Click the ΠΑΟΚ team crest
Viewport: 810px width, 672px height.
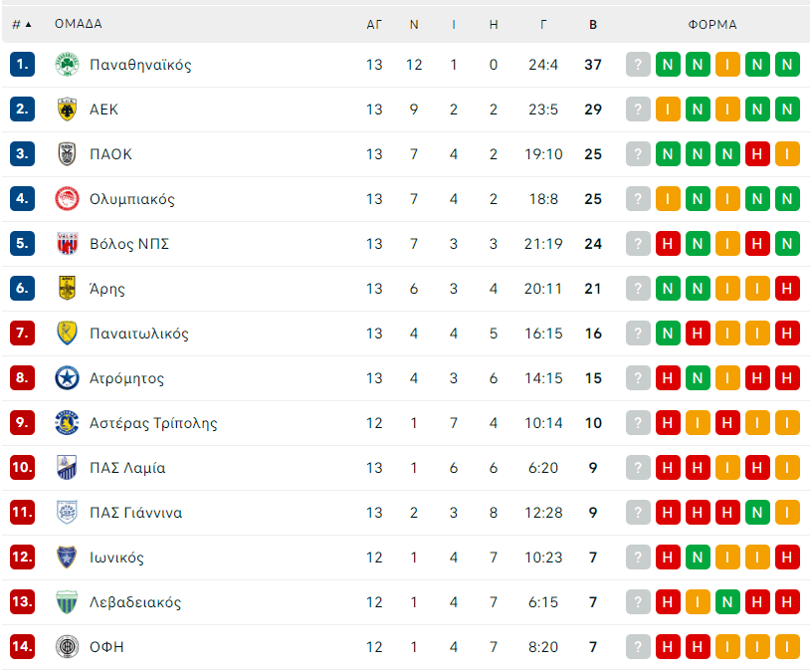pyautogui.click(x=67, y=154)
